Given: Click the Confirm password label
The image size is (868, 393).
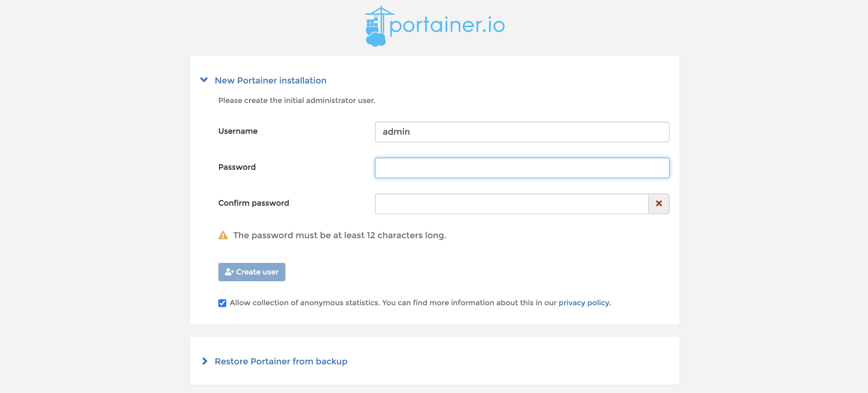Looking at the screenshot, I should 253,203.
